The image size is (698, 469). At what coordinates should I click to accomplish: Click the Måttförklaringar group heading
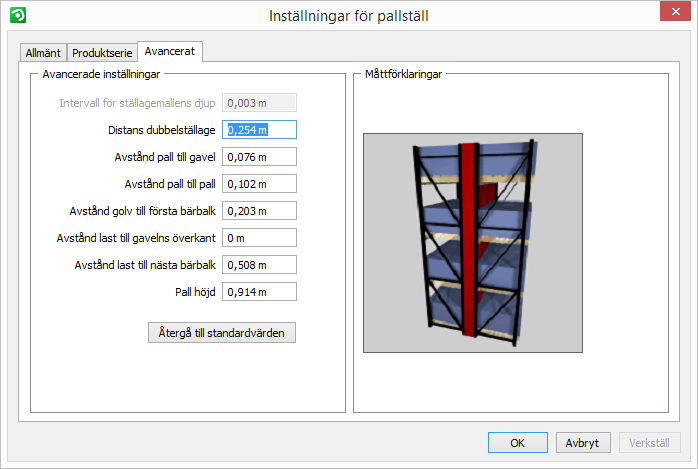point(403,74)
